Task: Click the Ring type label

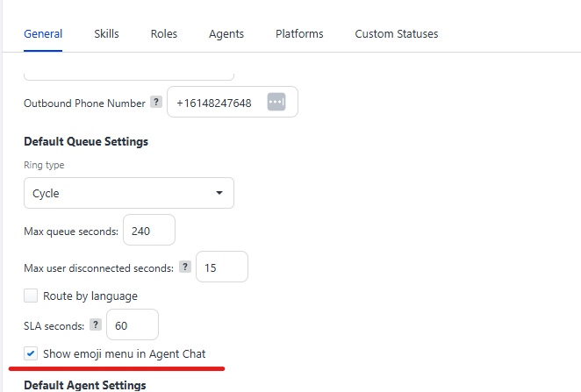Action: click(x=44, y=165)
